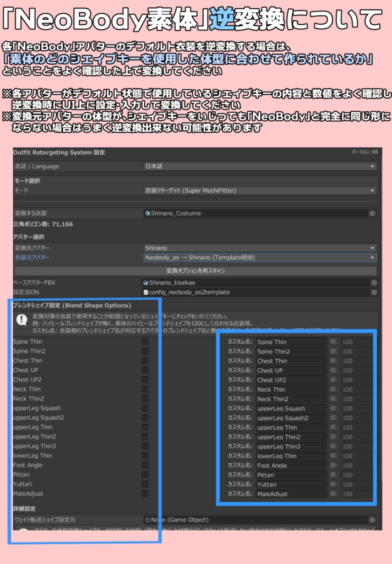The height and width of the screenshot is (564, 392).
Task: Edit the Chest Thin custom name field
Action: pos(291,361)
